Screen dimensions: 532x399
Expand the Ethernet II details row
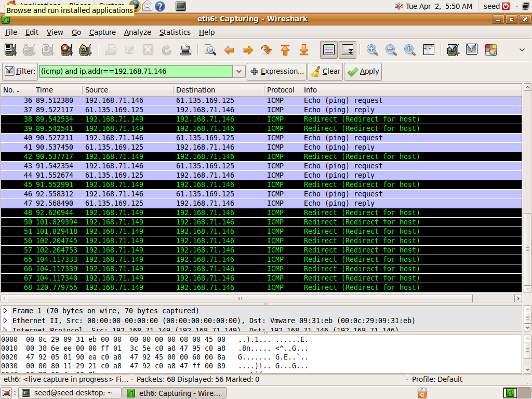coord(5,320)
